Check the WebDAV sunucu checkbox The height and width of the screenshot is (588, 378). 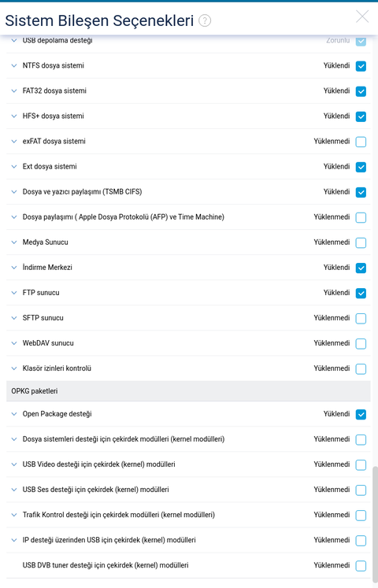point(361,343)
